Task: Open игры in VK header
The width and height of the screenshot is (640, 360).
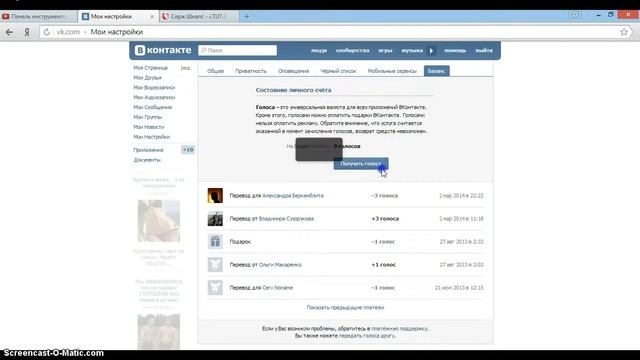Action: pyautogui.click(x=385, y=51)
